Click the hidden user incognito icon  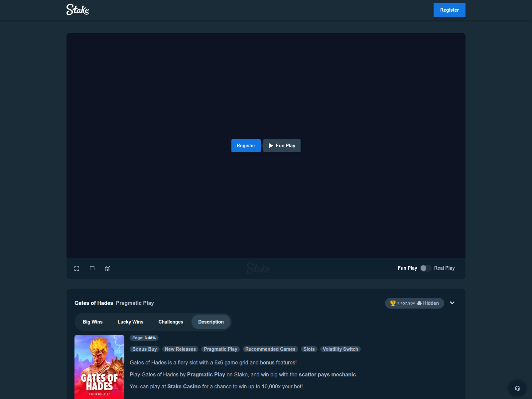click(x=420, y=303)
